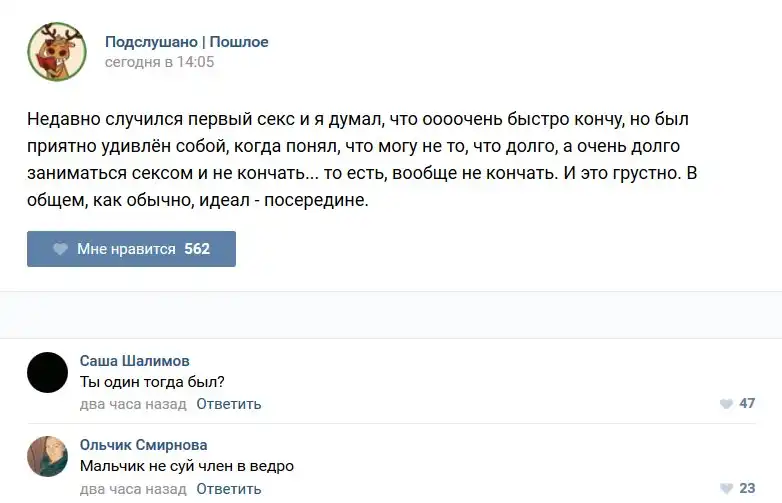Open Ольчик Смирнова's avatar photo
This screenshot has width=782, height=503.
(47, 456)
